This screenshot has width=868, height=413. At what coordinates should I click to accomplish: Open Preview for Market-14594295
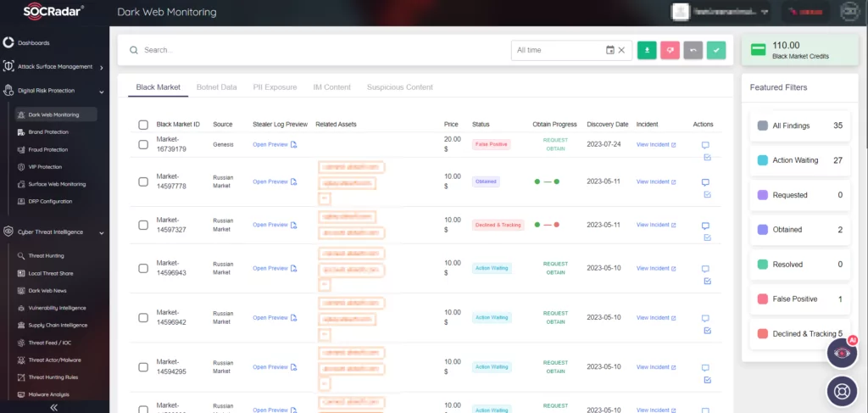(x=275, y=367)
